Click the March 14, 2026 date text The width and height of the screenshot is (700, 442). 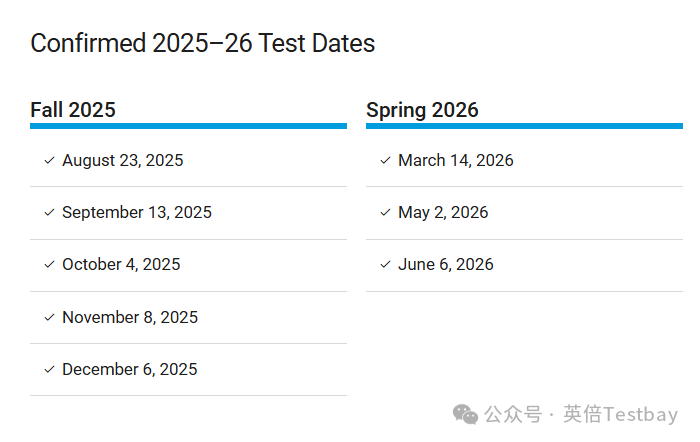click(x=456, y=160)
